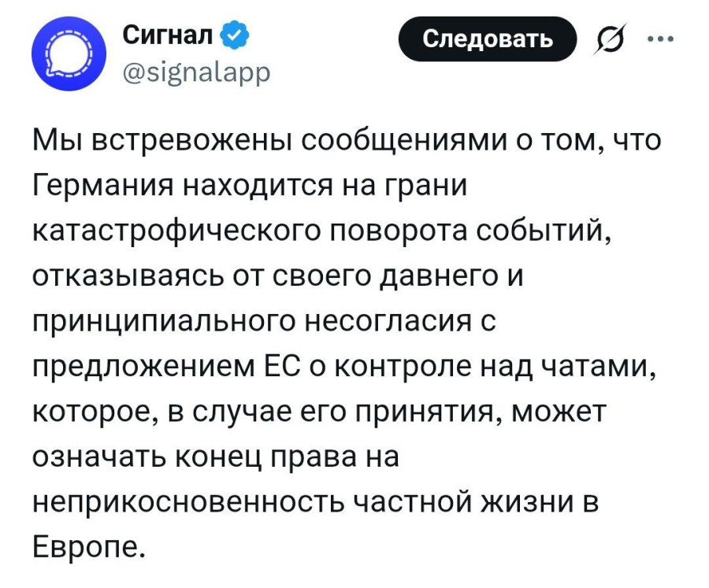The width and height of the screenshot is (709, 588).
Task: Click the word которое in the tweet
Action: [x=95, y=412]
